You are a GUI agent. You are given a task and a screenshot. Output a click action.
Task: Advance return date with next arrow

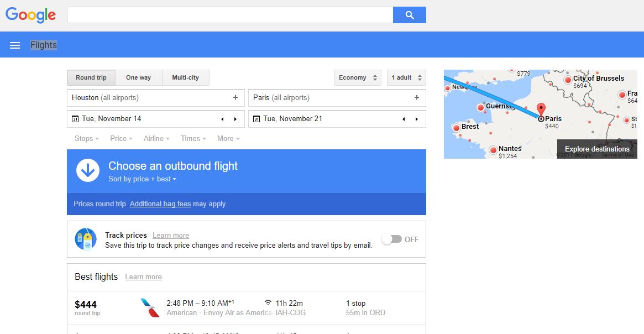coord(417,119)
